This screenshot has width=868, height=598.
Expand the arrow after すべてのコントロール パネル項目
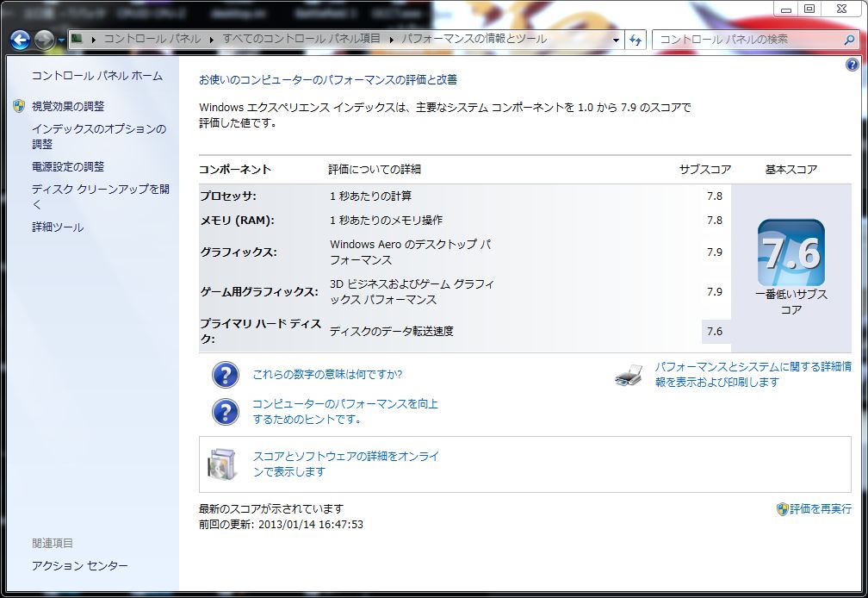point(391,40)
